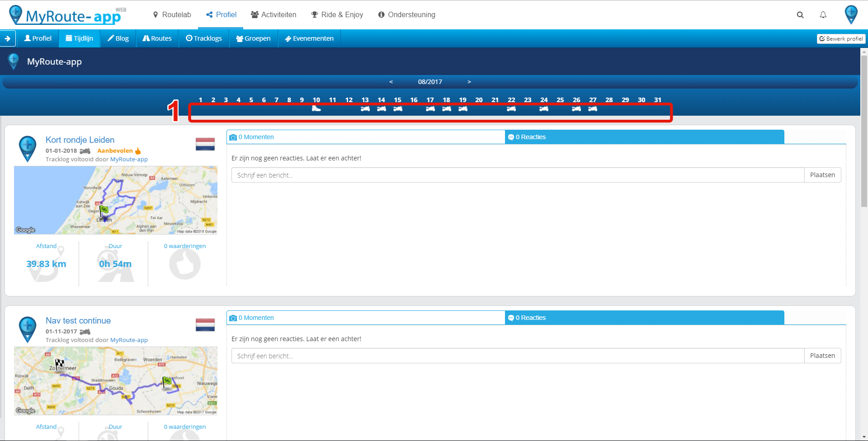Select the motorcycle icon under day 24

click(544, 108)
